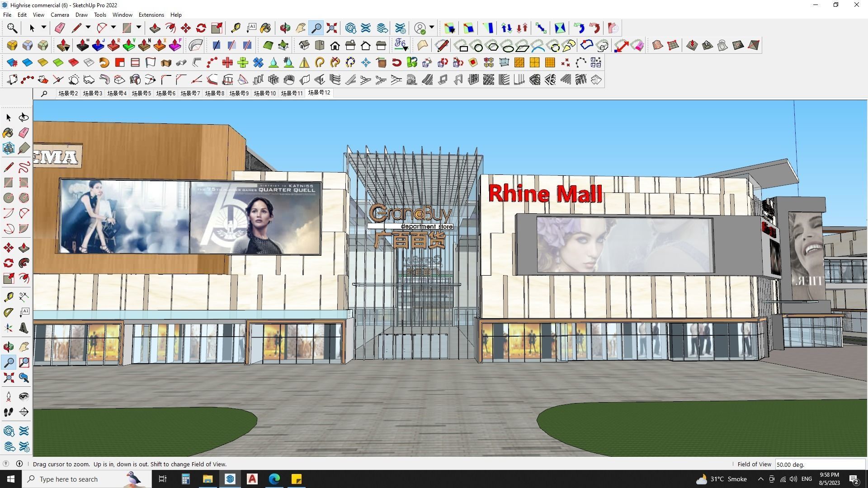Expand the Line tool dropdown arrow

pos(88,28)
